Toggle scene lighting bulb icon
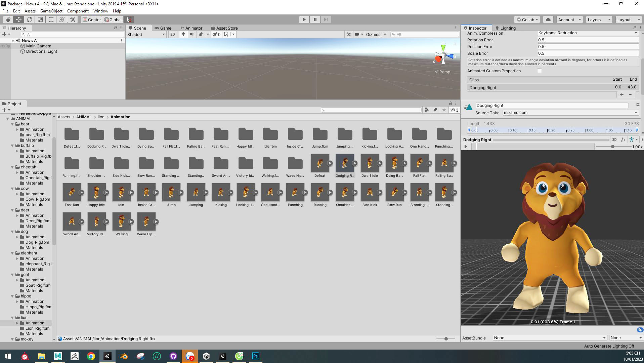Image resolution: width=644 pixels, height=363 pixels. (183, 34)
